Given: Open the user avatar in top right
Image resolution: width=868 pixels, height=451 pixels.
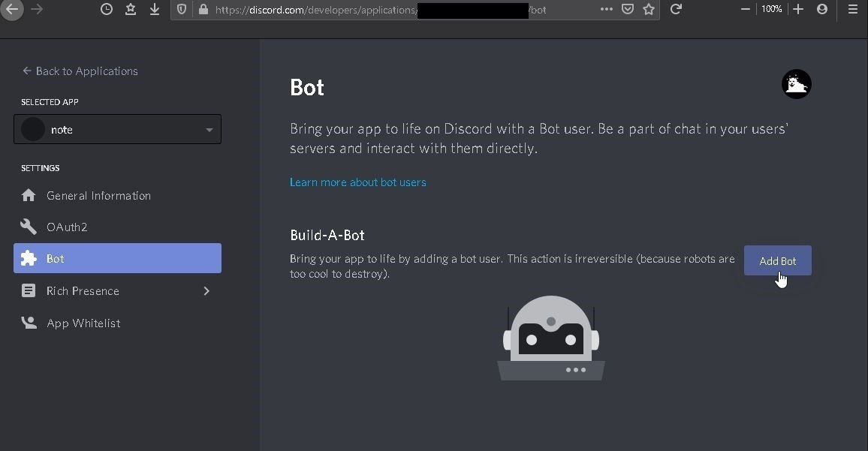Looking at the screenshot, I should [x=796, y=84].
